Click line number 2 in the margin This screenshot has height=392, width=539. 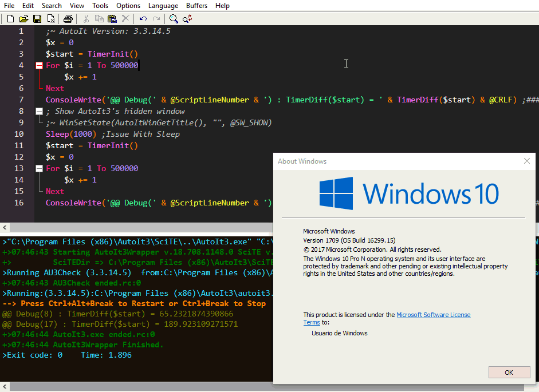pyautogui.click(x=21, y=42)
